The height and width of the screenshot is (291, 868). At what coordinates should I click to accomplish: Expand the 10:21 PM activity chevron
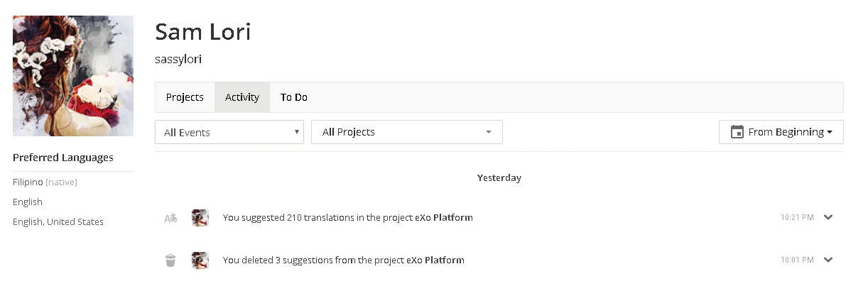point(828,217)
